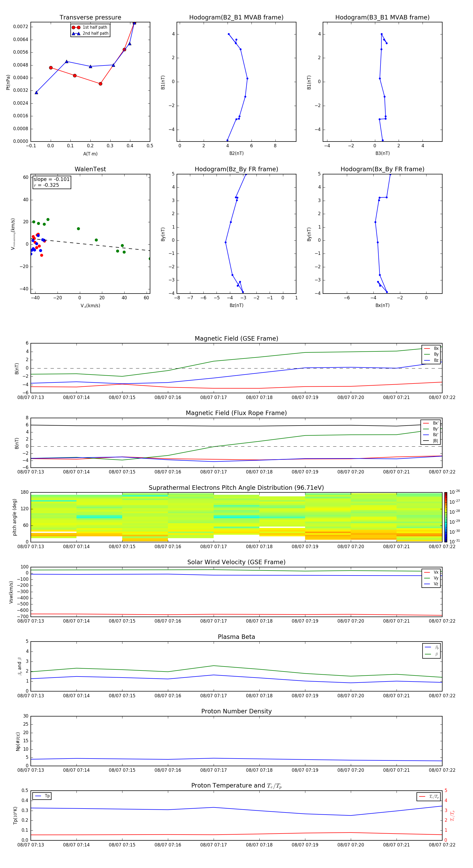Click the 'pitch angle (deg)' axis label

pyautogui.click(x=14, y=517)
